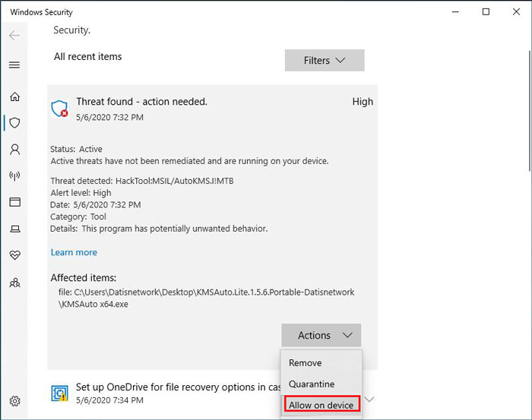The width and height of the screenshot is (532, 420).
Task: Open Firewall & network protection icon
Action: (14, 175)
